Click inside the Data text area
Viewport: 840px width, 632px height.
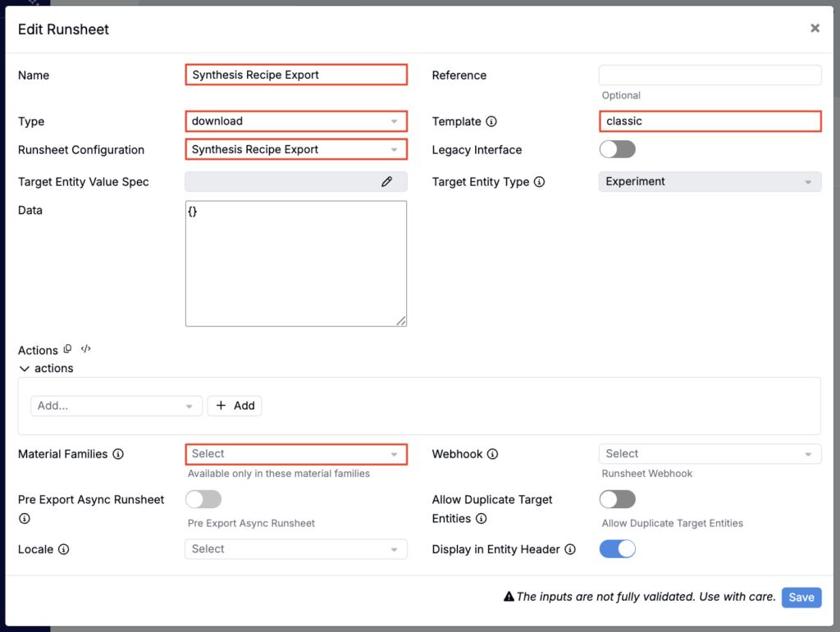tap(296, 263)
